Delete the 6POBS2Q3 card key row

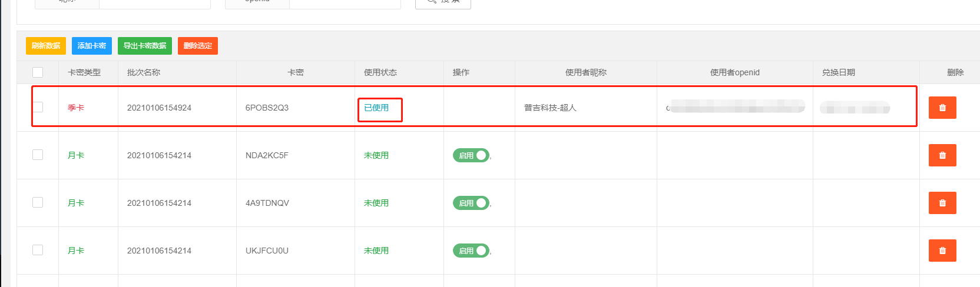coord(942,108)
